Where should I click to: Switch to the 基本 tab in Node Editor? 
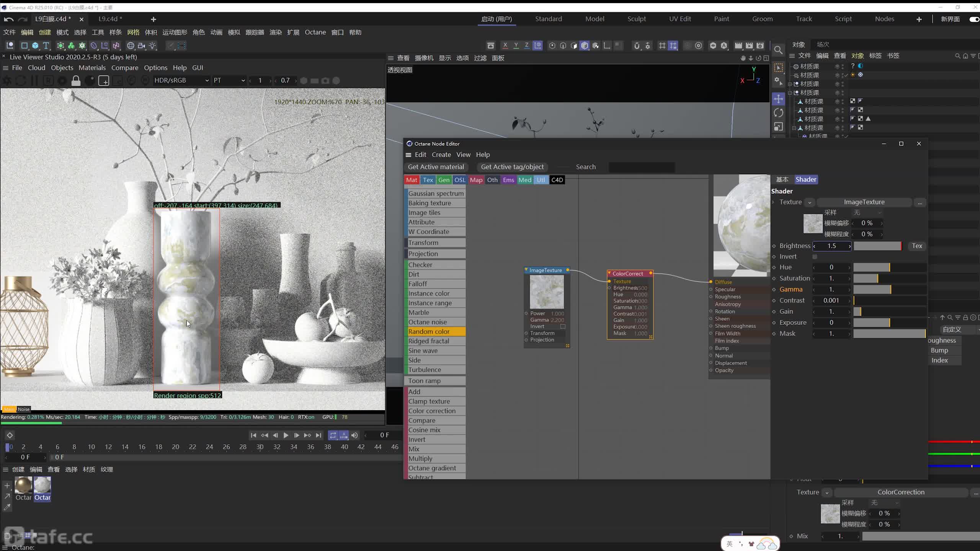click(x=782, y=179)
